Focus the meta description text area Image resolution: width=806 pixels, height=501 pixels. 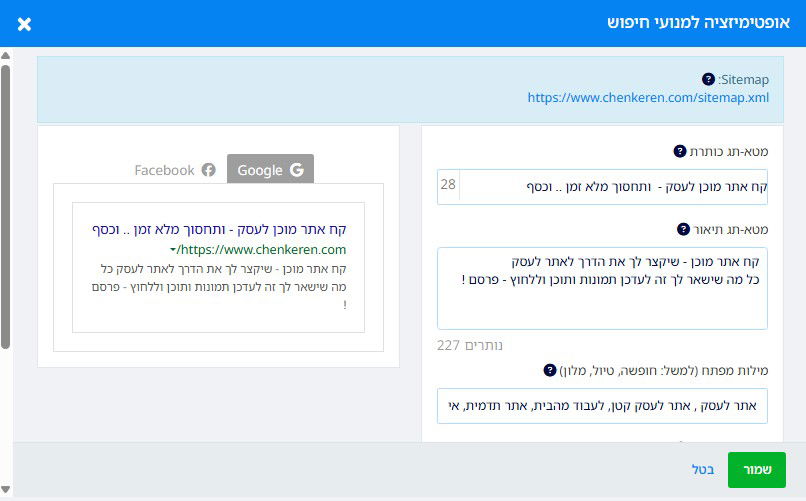[602, 288]
